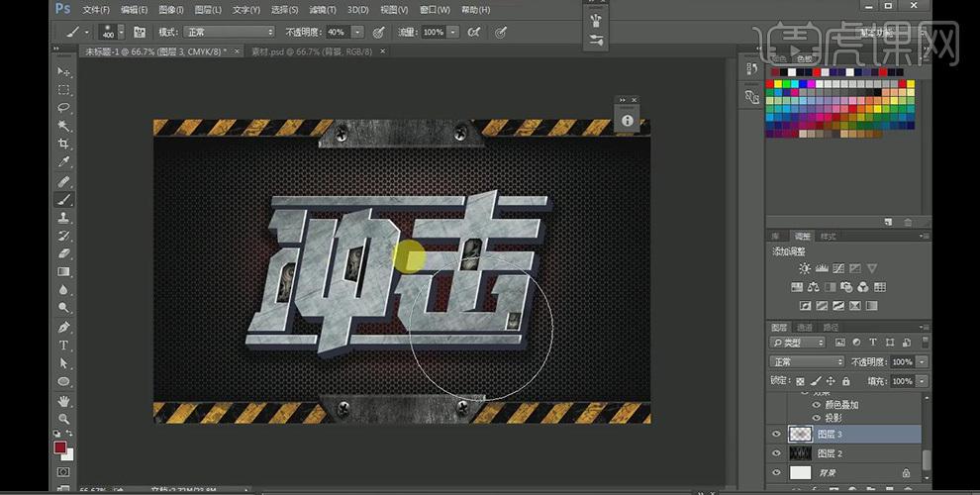This screenshot has height=495, width=980.
Task: Add a Brightness/Contrast adjustment
Action: coord(804,268)
